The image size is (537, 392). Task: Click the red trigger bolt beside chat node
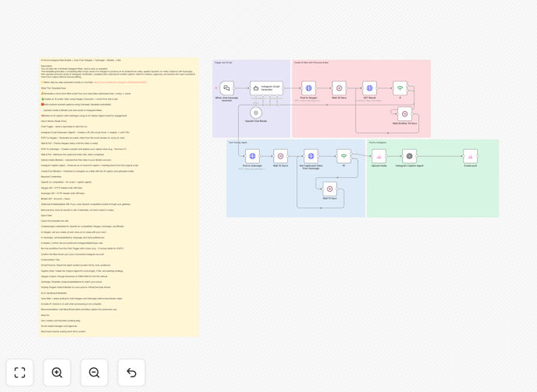click(x=216, y=88)
